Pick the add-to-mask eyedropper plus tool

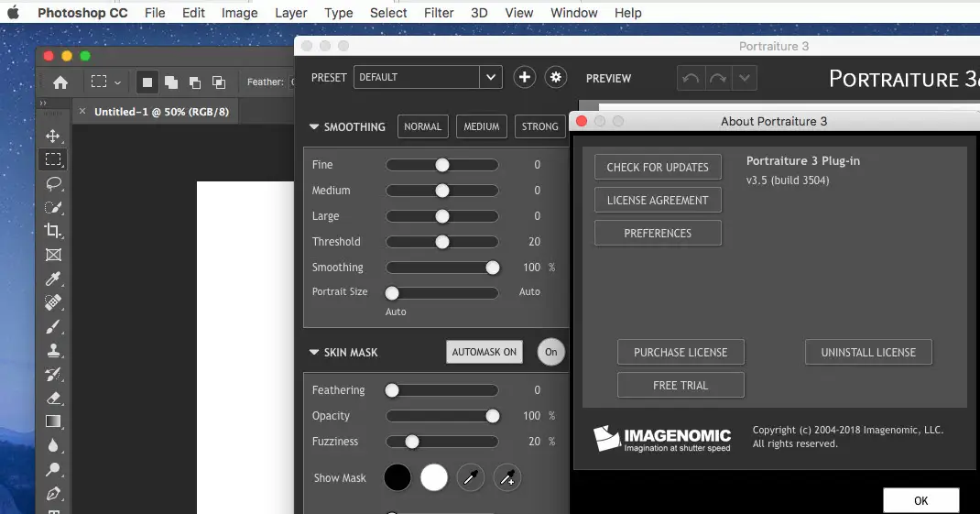506,477
